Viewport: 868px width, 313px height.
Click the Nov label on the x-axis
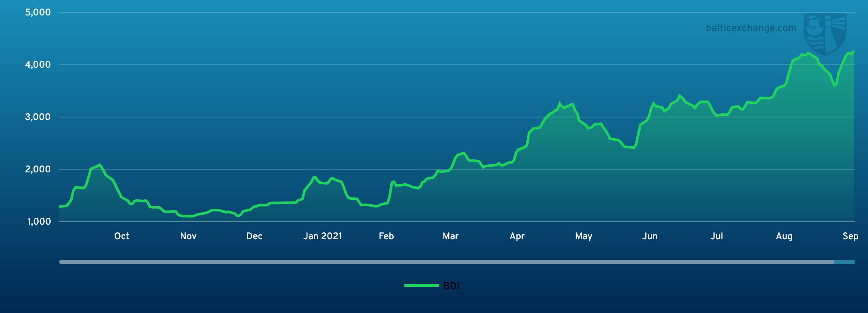tap(188, 236)
